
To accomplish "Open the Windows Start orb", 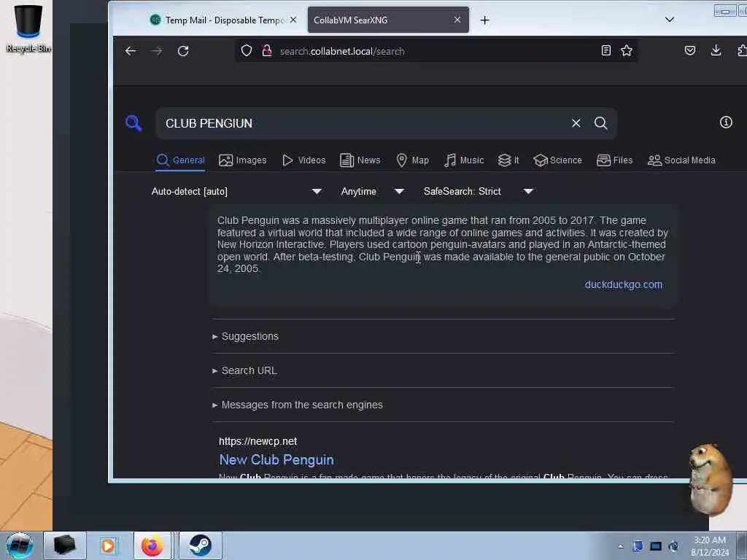I will tap(20, 545).
